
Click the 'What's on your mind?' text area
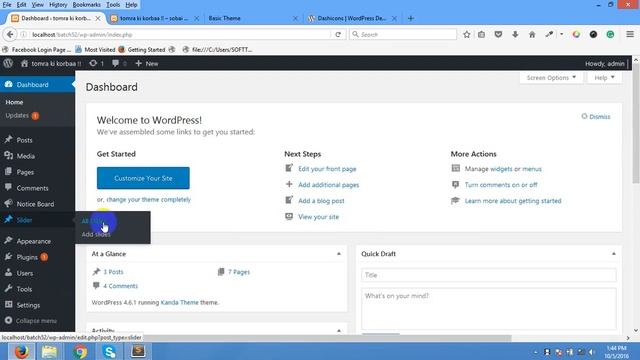(x=489, y=309)
